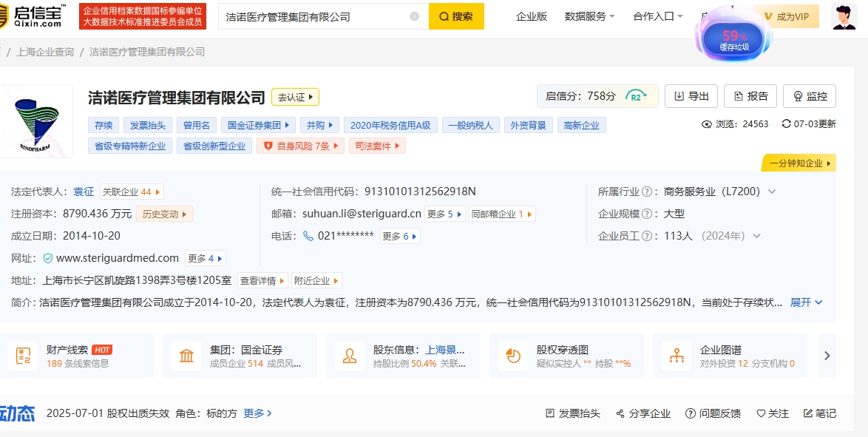Open the 一分钟知企业 banner
The width and height of the screenshot is (868, 437).
pyautogui.click(x=799, y=163)
